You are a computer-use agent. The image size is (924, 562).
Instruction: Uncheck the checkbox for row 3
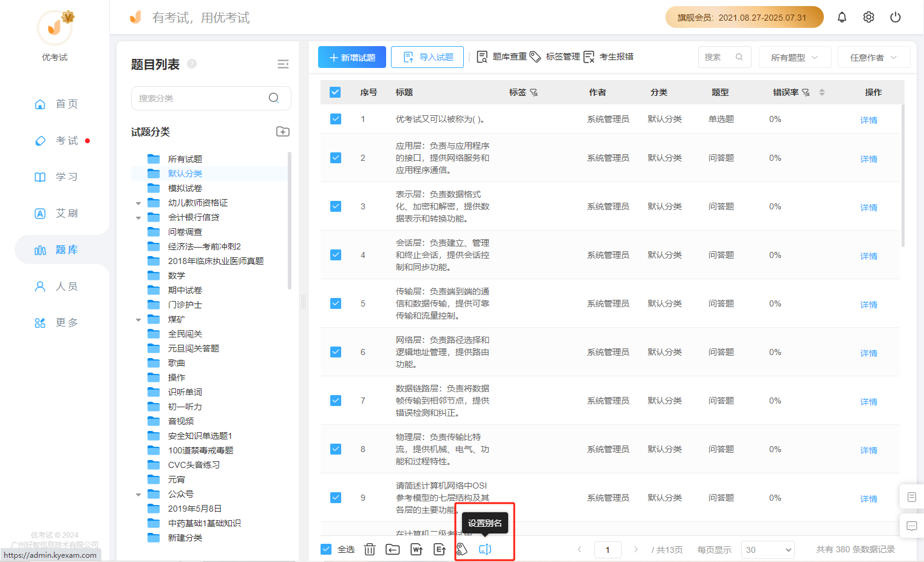(336, 206)
